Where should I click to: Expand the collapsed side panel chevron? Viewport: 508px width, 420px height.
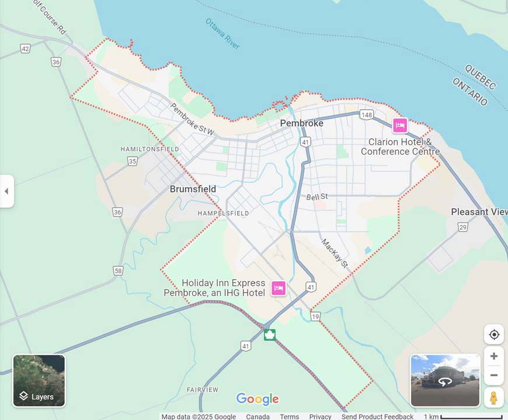pos(7,191)
